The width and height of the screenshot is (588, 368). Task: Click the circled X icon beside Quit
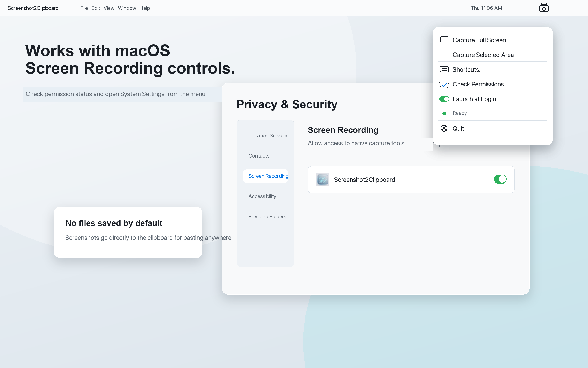click(x=444, y=128)
